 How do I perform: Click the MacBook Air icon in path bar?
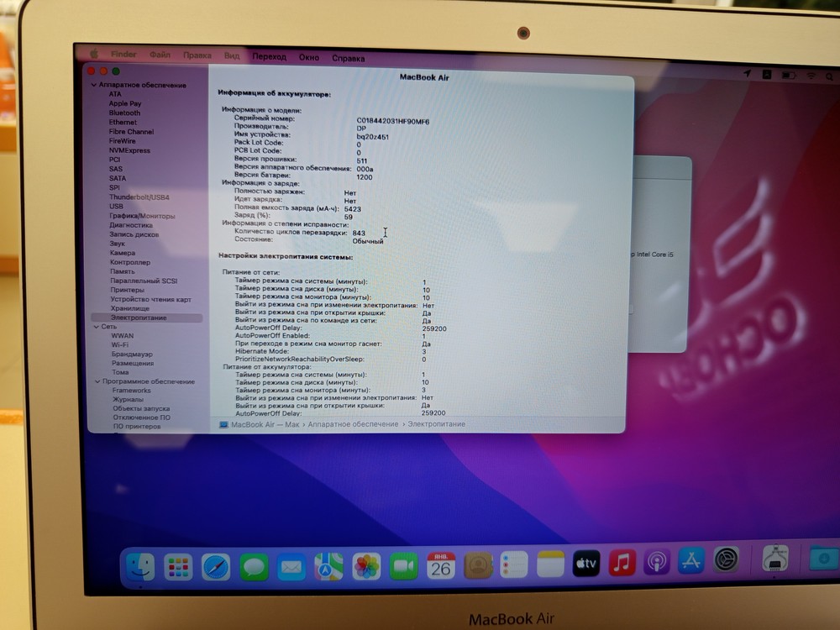click(224, 424)
